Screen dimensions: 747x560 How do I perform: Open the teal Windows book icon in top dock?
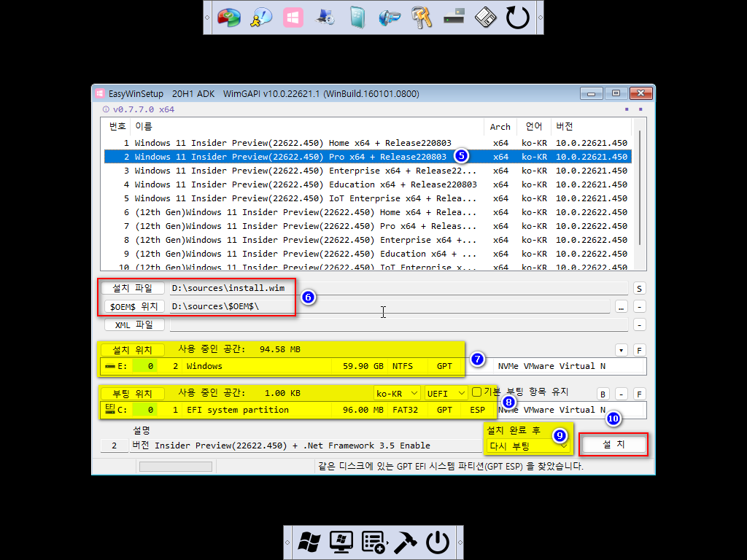357,17
